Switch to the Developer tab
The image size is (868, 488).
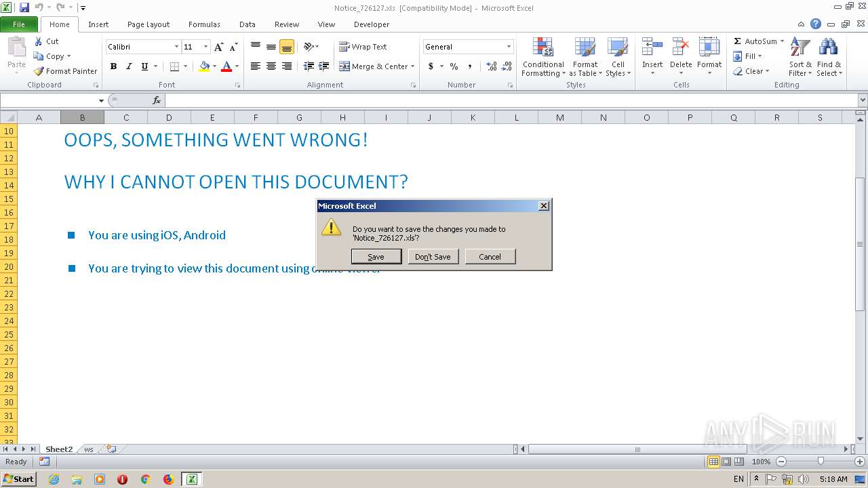click(372, 24)
